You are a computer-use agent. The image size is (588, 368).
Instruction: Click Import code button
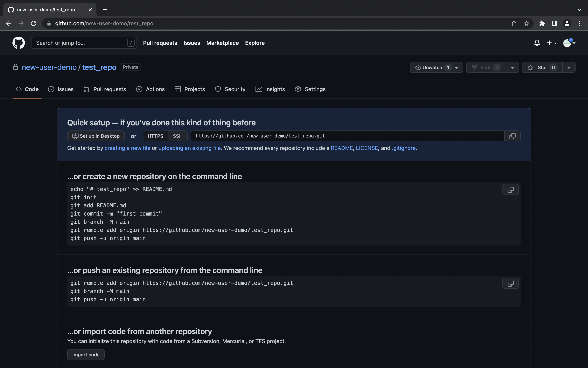tap(86, 355)
